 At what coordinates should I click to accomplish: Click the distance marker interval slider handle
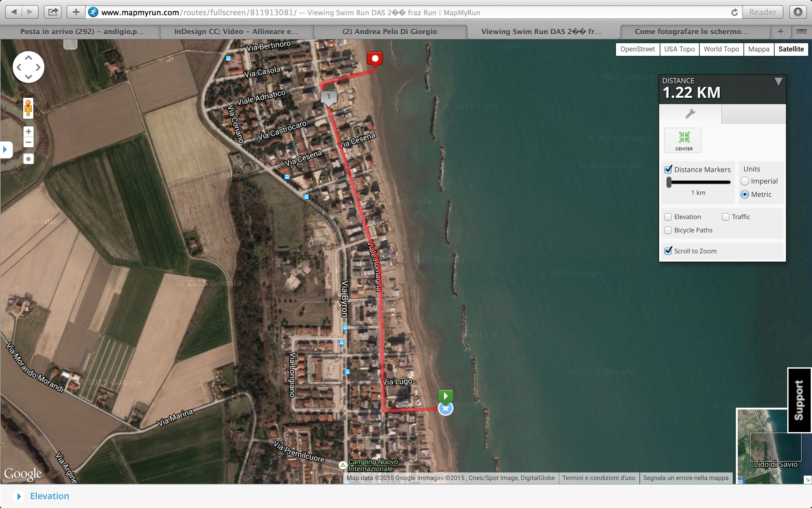(669, 182)
